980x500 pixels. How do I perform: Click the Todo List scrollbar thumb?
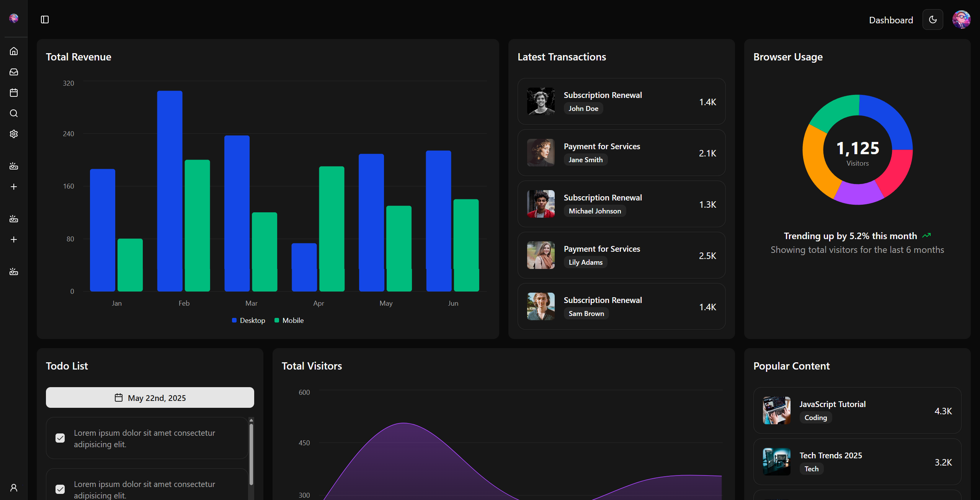pyautogui.click(x=251, y=454)
